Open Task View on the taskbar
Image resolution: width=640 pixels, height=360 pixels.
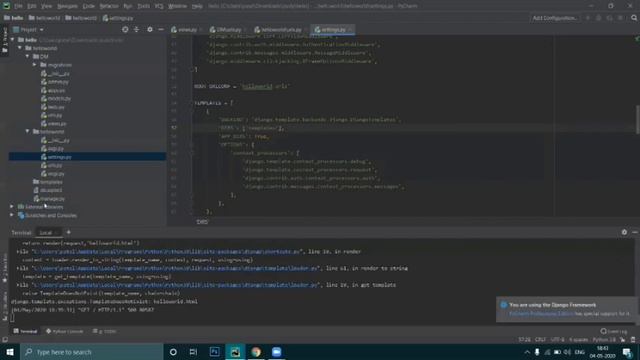click(x=193, y=352)
